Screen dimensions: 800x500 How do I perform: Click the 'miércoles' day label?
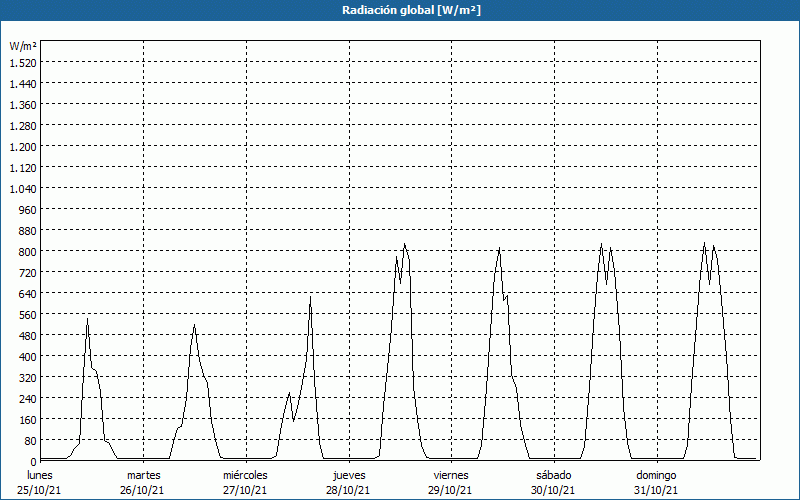(245, 475)
